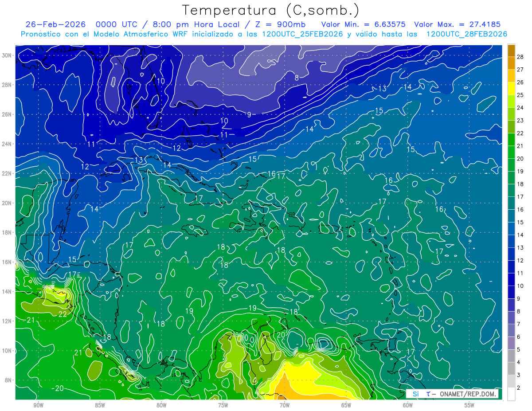Click the '20N' latitude axis label
Image resolution: width=532 pixels, height=411 pixels.
click(x=6, y=203)
